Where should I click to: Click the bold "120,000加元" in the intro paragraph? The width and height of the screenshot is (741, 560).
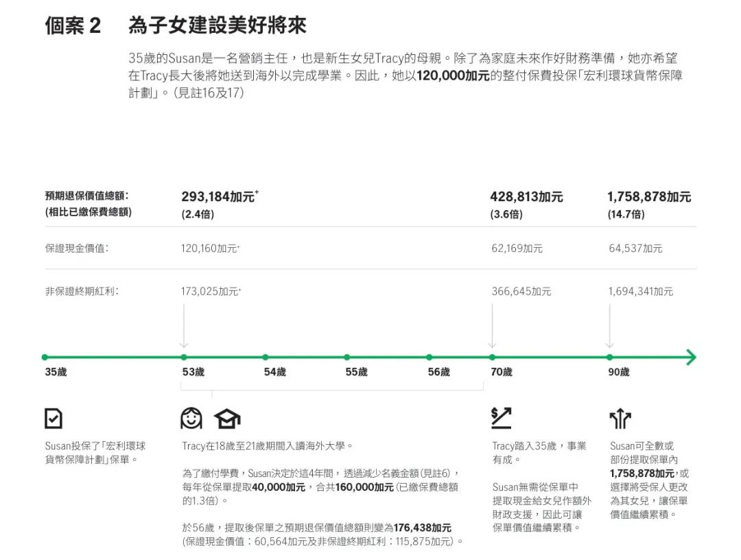(x=454, y=75)
